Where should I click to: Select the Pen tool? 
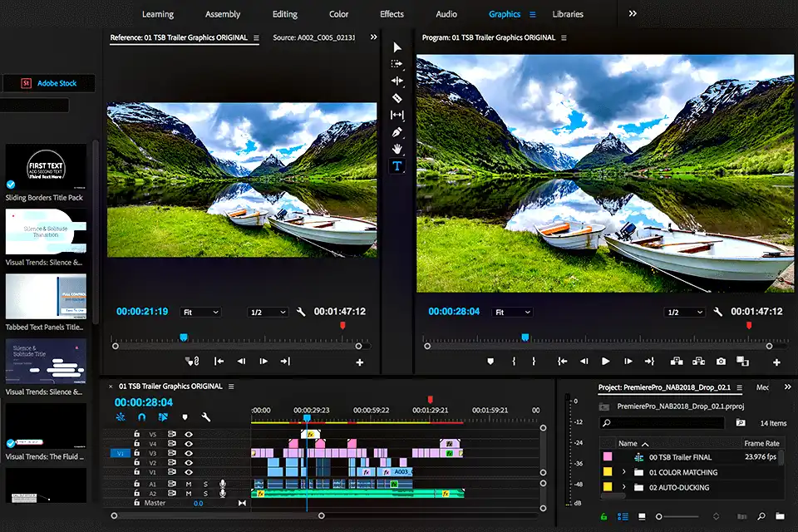pyautogui.click(x=397, y=132)
